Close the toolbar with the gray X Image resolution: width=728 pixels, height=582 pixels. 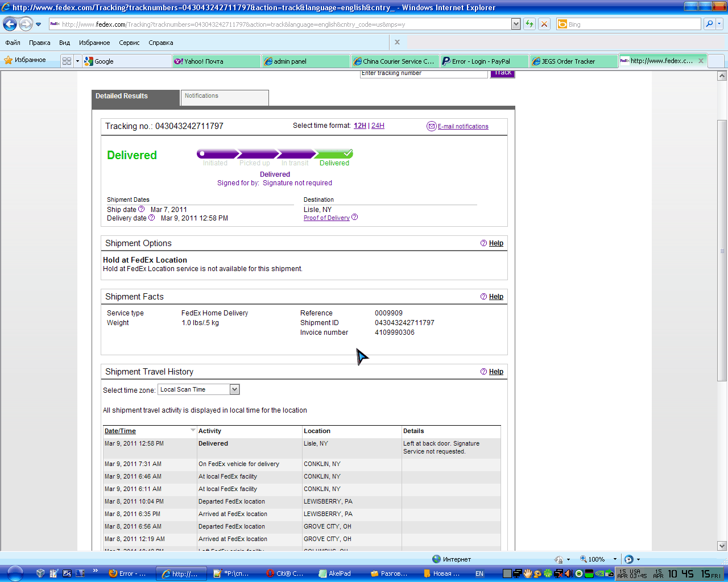coord(397,42)
